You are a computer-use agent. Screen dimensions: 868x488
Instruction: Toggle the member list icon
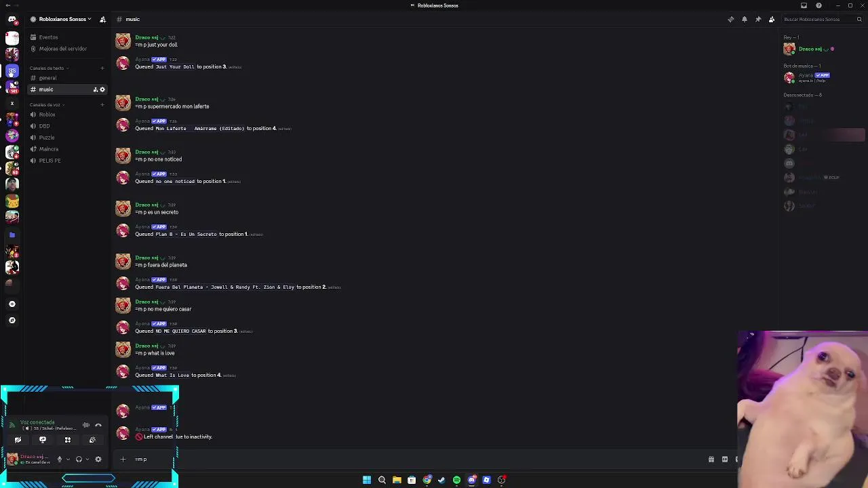point(771,19)
